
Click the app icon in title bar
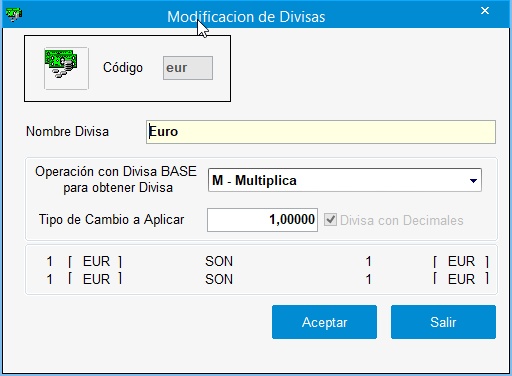[14, 14]
